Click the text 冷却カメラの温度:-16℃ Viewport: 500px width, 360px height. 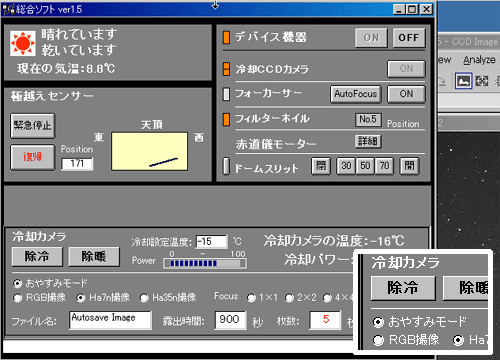click(334, 241)
